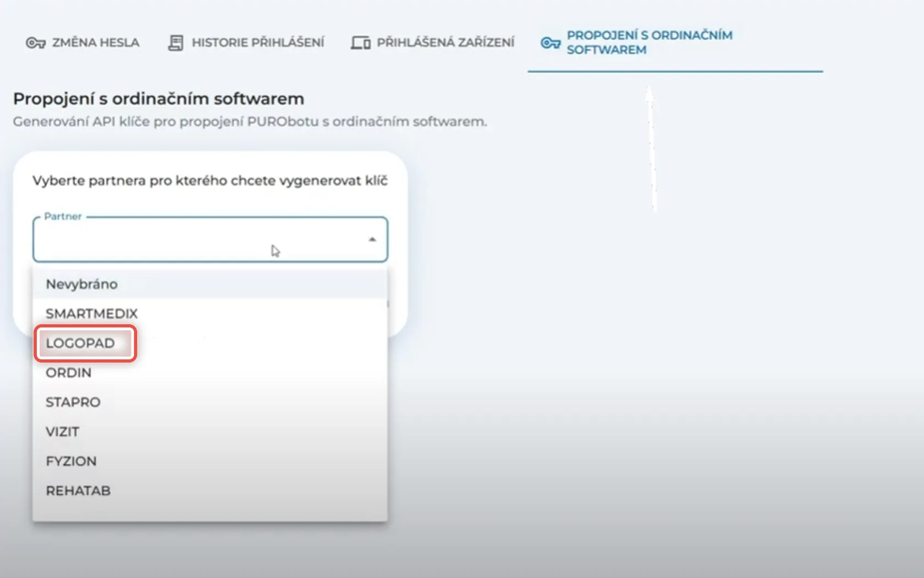Collapse the Partner dropdown with its arrow
Screen dimensions: 924x578
click(x=372, y=239)
